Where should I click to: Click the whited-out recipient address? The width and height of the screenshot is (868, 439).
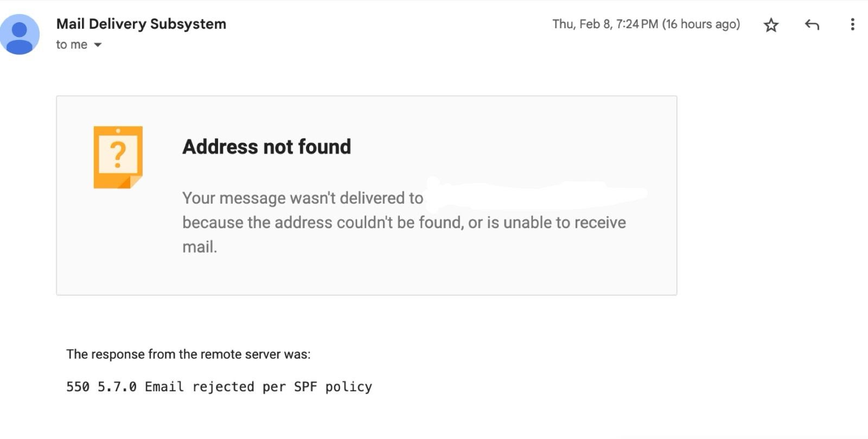[537, 192]
